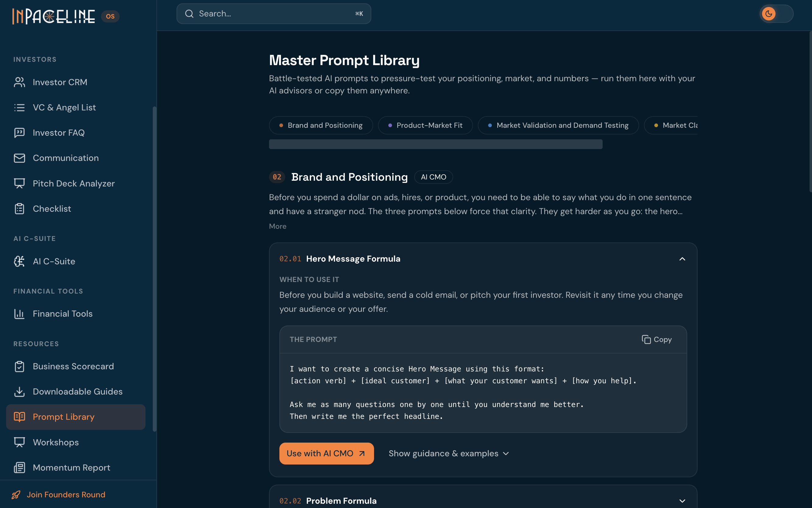Toggle the dark mode moon switch

[776, 14]
